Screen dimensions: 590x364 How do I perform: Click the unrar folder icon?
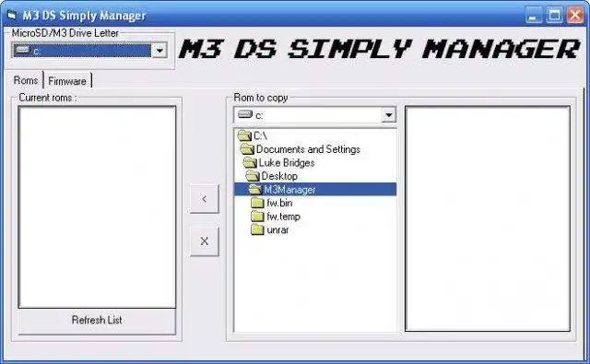click(x=257, y=229)
